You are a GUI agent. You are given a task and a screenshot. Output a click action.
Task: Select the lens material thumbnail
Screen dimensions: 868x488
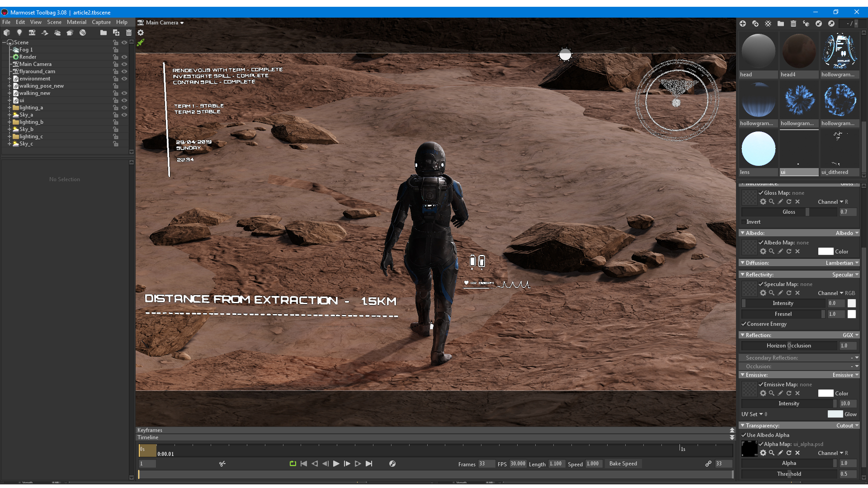[x=758, y=149]
